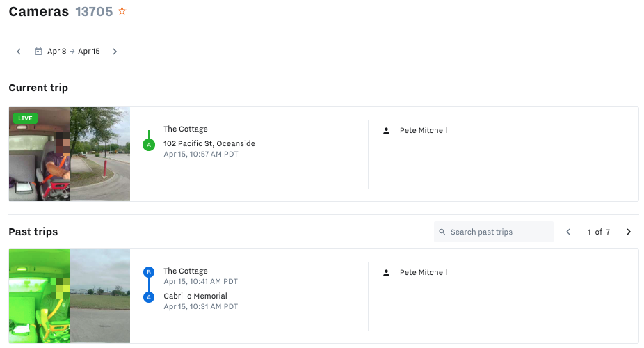Open the past trip camera thumbnail
Viewport: 644px width, 348px height.
pyautogui.click(x=70, y=296)
